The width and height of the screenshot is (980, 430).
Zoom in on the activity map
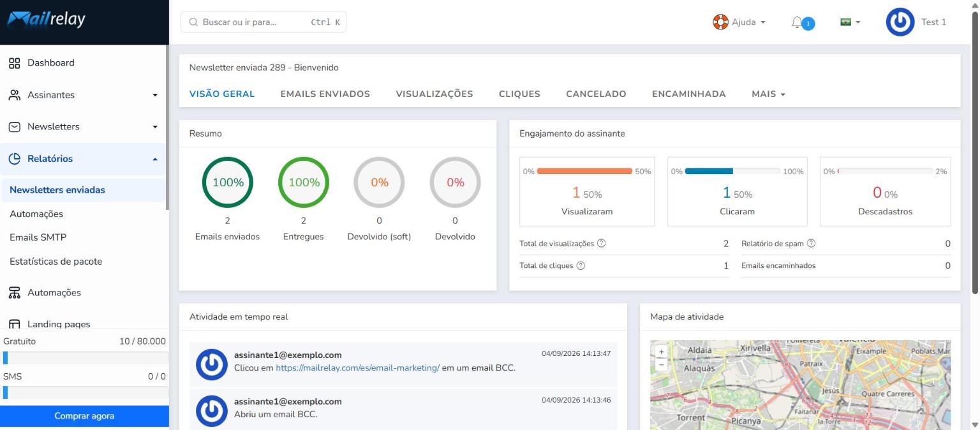point(661,352)
